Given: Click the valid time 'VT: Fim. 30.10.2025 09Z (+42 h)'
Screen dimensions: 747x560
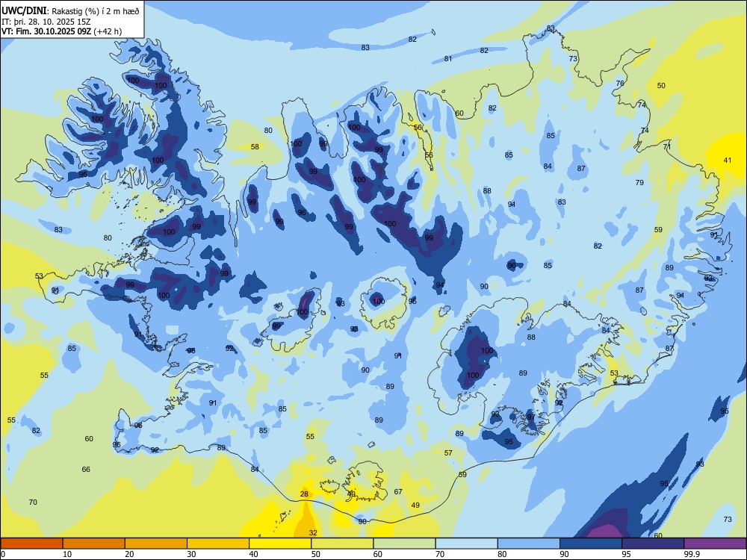Looking at the screenshot, I should pos(61,31).
